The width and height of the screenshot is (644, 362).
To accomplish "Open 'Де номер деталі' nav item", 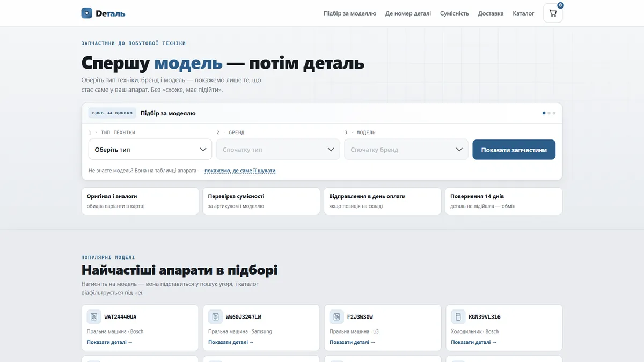I will 408,13.
